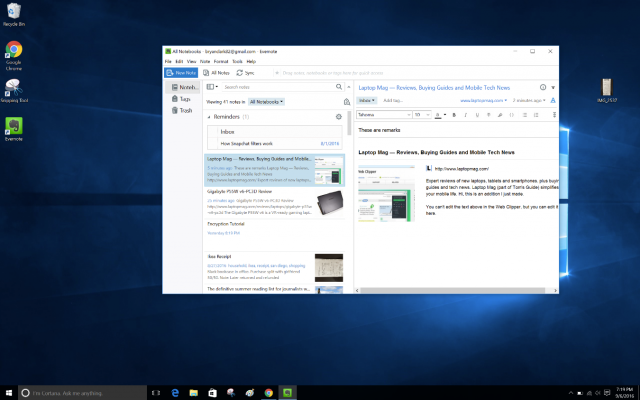640x400 pixels.
Task: Open the Tools menu
Action: [x=238, y=61]
